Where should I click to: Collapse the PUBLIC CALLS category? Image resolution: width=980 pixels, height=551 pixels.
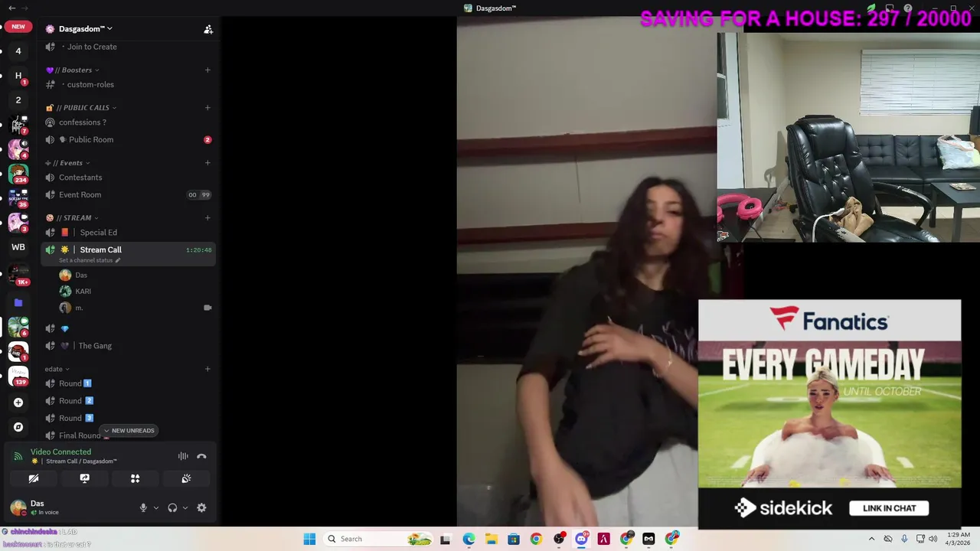point(86,108)
